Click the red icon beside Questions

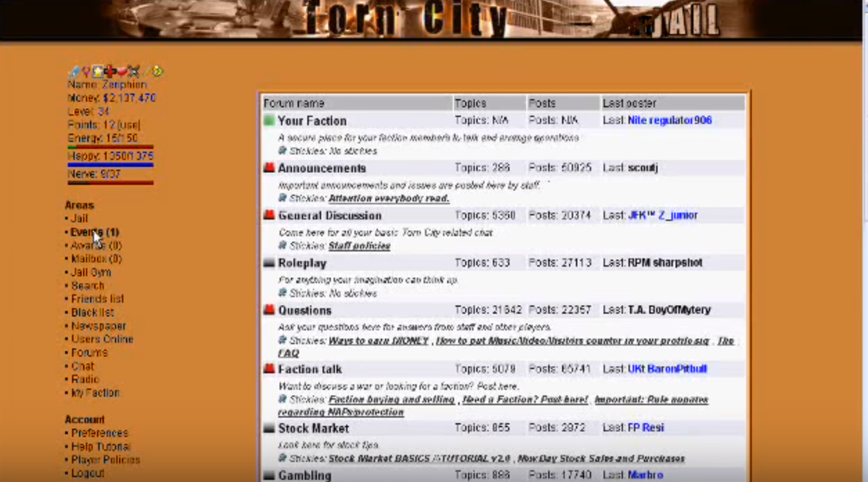click(x=269, y=310)
